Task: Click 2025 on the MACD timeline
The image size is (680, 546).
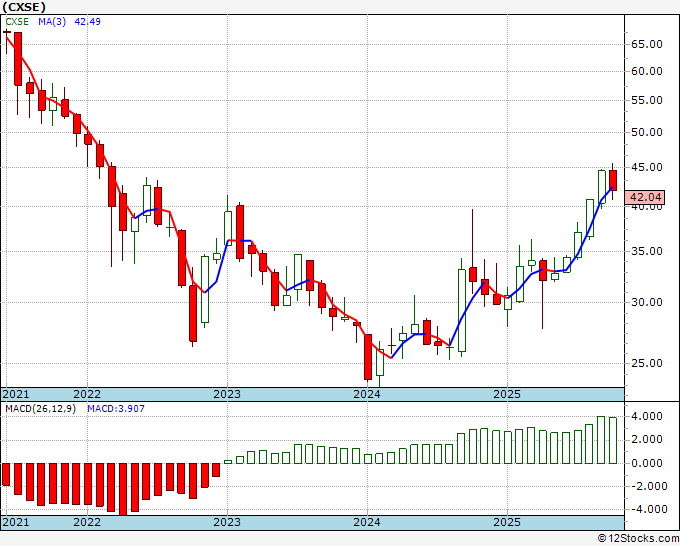Action: 507,522
